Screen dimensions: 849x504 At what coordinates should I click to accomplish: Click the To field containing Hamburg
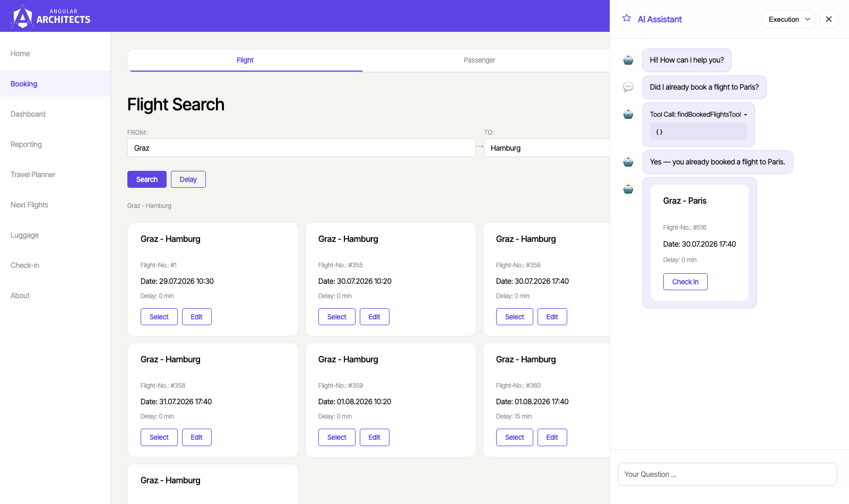(547, 148)
